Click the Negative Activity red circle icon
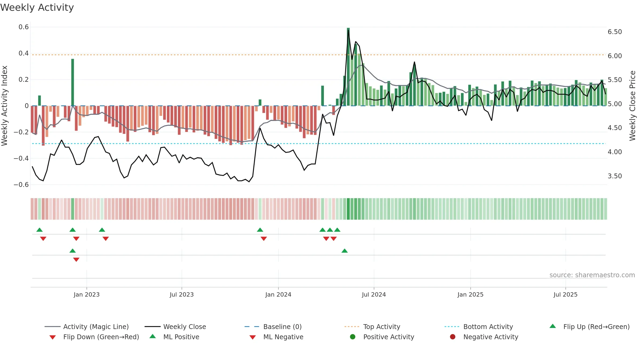The image size is (644, 362). coord(453,337)
